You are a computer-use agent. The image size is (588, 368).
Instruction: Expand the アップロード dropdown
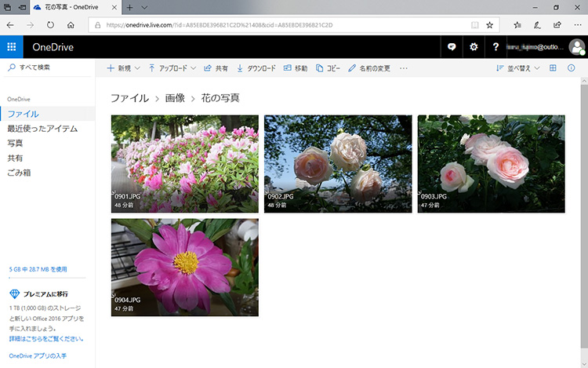coord(172,68)
